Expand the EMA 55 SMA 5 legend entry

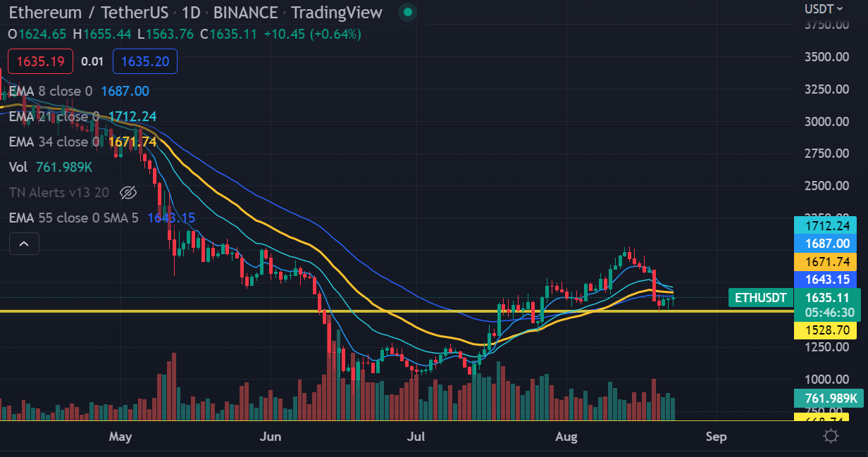(73, 218)
